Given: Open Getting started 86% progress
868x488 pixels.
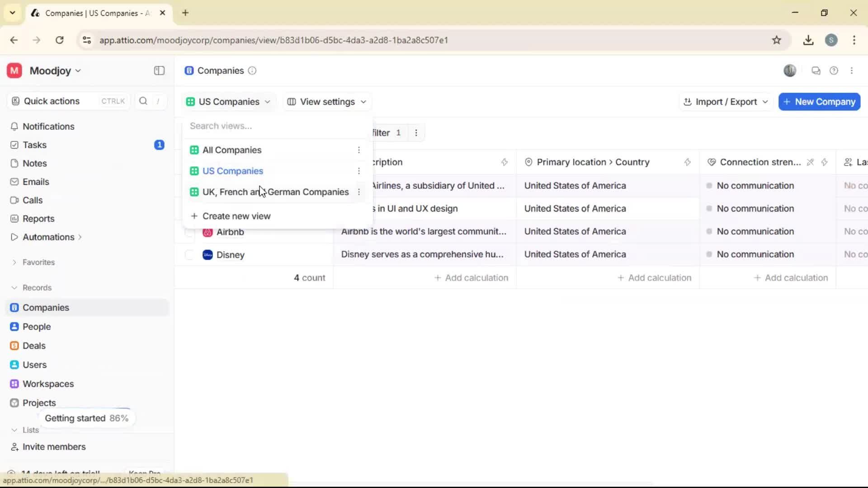Looking at the screenshot, I should point(86,418).
